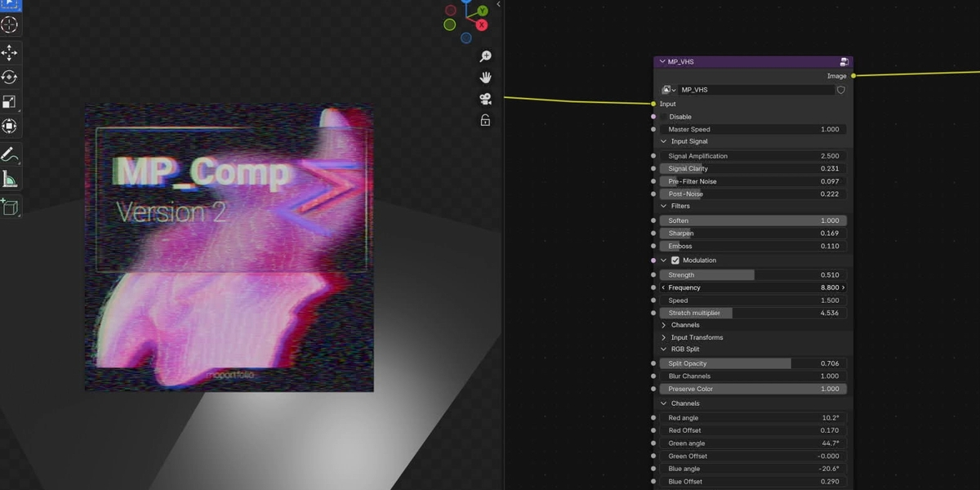The image size is (980, 490).
Task: Select the 3D Cursor tool
Action: click(10, 24)
